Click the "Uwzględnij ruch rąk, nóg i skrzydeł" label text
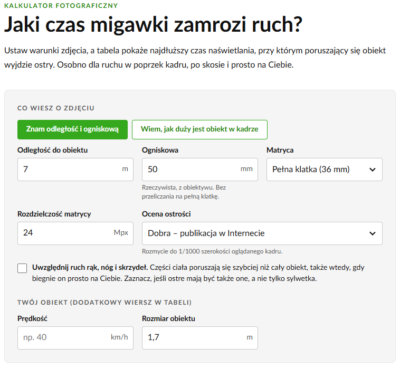Viewport: 400px width, 367px height. click(x=90, y=267)
